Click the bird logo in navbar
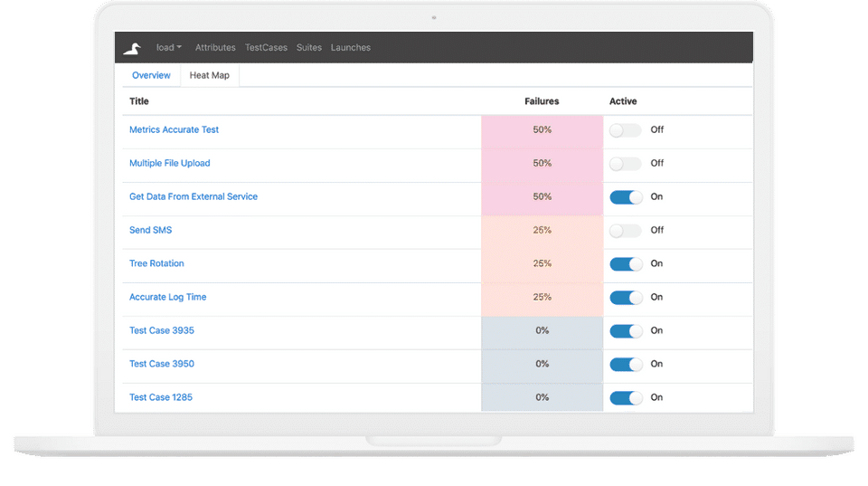 click(132, 48)
